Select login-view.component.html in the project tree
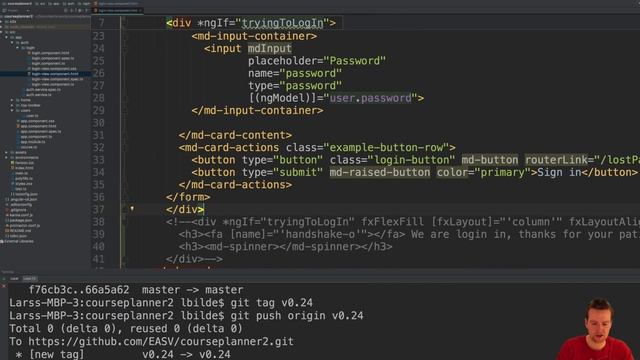This screenshot has width=640, height=360. (55, 74)
